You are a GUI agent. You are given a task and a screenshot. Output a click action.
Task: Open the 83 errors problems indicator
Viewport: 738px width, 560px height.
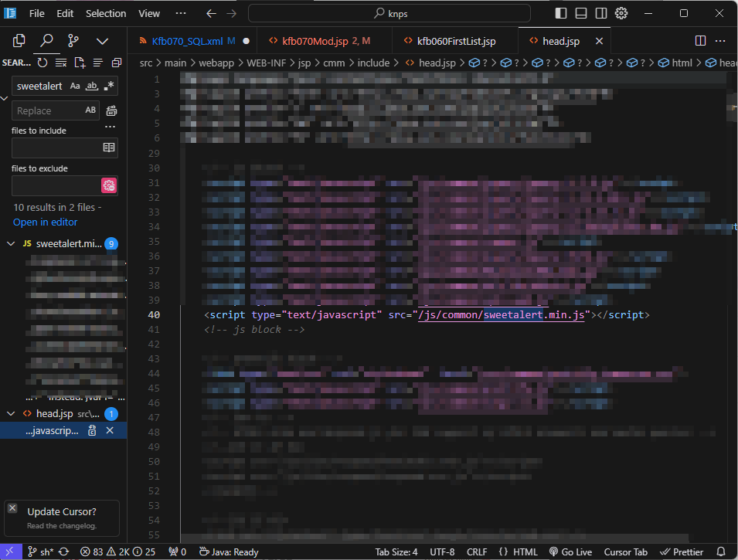pyautogui.click(x=92, y=552)
